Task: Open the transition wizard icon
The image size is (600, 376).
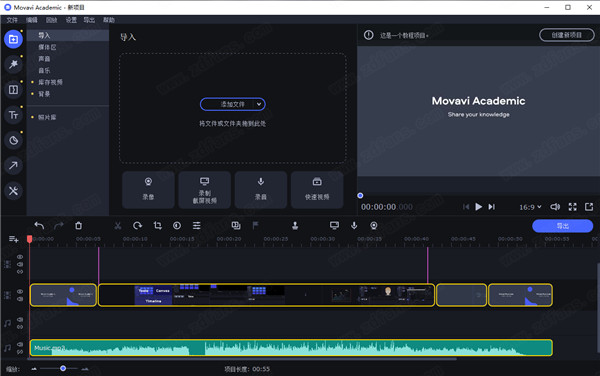Action: click(x=236, y=226)
